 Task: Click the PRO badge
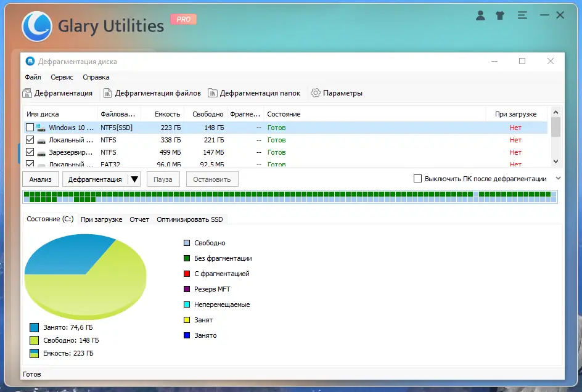pyautogui.click(x=183, y=19)
